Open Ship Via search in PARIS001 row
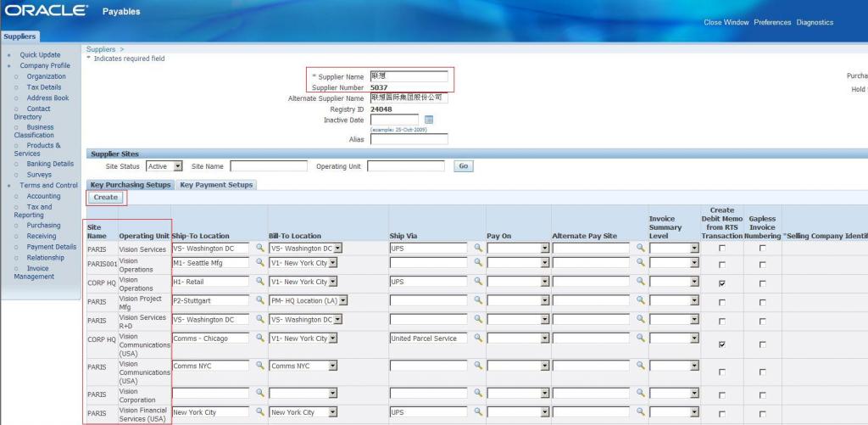Image resolution: width=868 pixels, height=425 pixels. click(x=478, y=262)
